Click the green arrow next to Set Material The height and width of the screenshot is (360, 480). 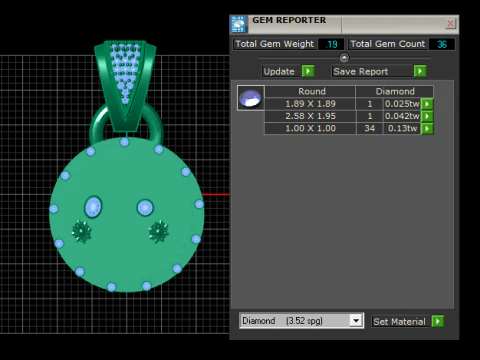click(x=438, y=321)
